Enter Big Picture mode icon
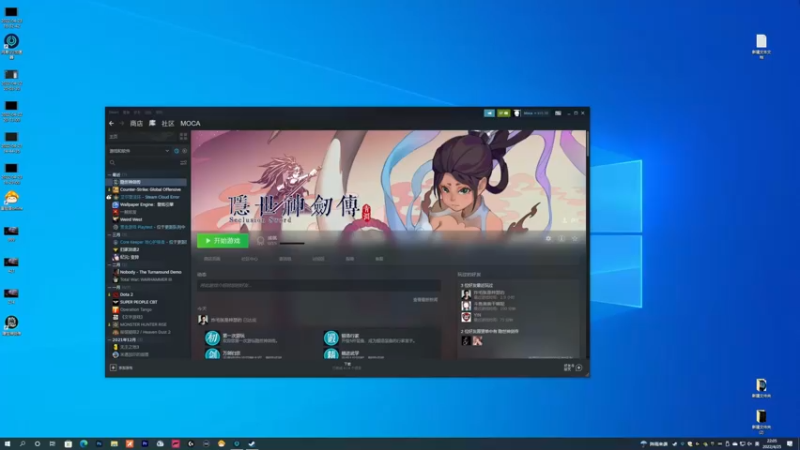This screenshot has height=450, width=800. [x=558, y=113]
